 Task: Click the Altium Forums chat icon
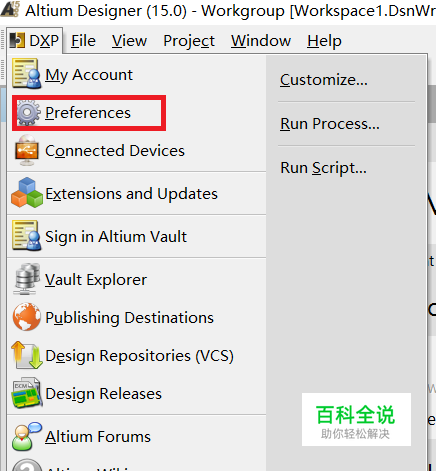[27, 436]
